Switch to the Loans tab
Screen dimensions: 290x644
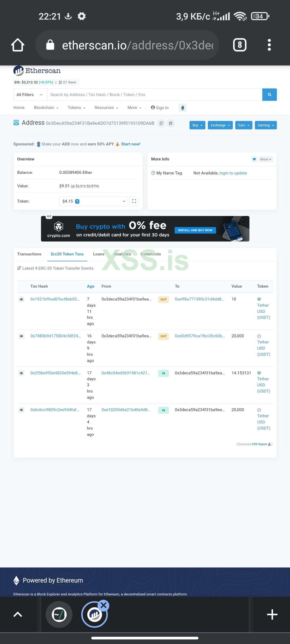(99, 254)
